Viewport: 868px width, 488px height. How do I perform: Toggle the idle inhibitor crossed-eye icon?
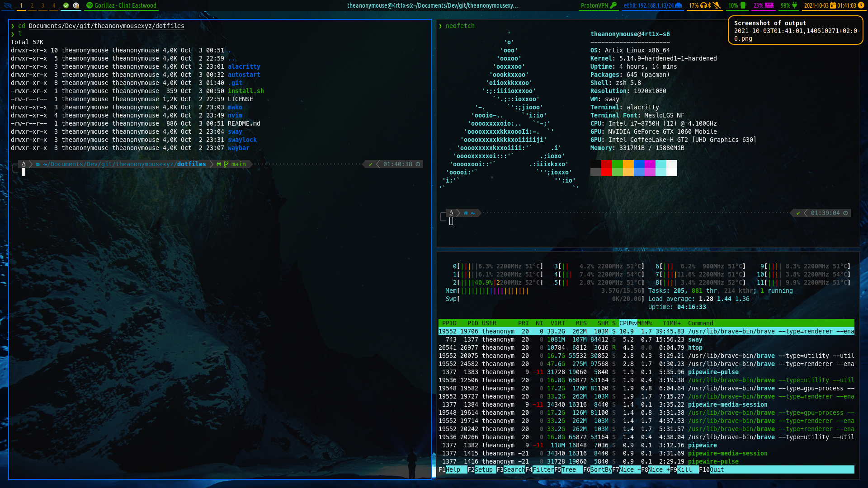pyautogui.click(x=7, y=5)
